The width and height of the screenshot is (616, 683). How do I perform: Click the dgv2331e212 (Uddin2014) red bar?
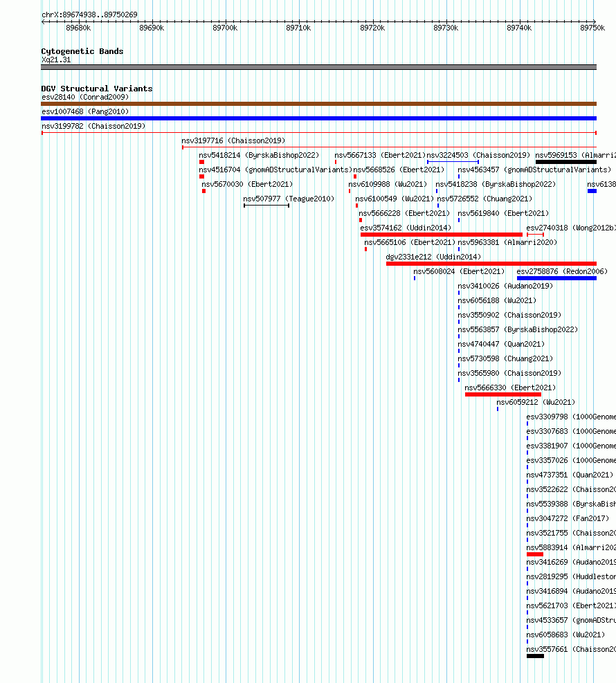tap(491, 264)
